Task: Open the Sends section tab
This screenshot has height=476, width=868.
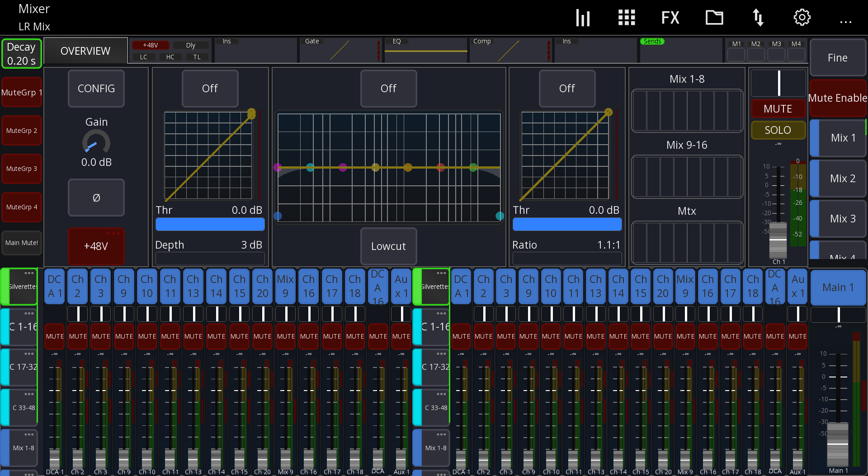Action: [x=680, y=51]
